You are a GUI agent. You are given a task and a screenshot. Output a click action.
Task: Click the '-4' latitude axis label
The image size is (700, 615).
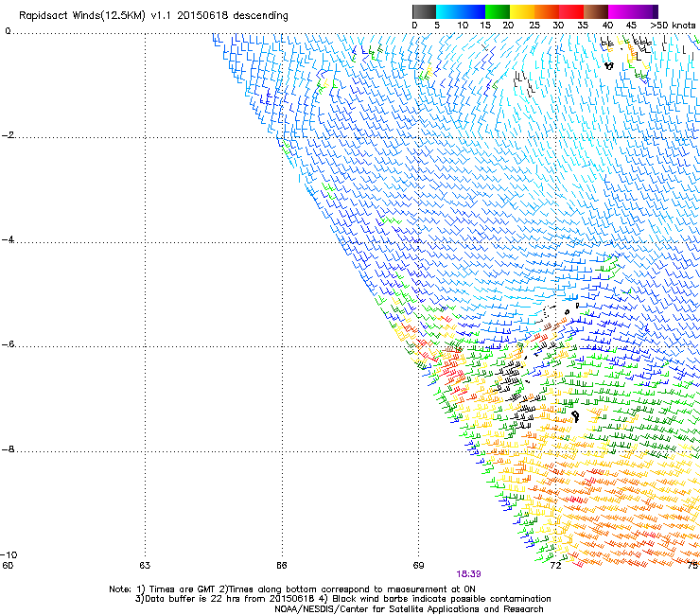8,239
